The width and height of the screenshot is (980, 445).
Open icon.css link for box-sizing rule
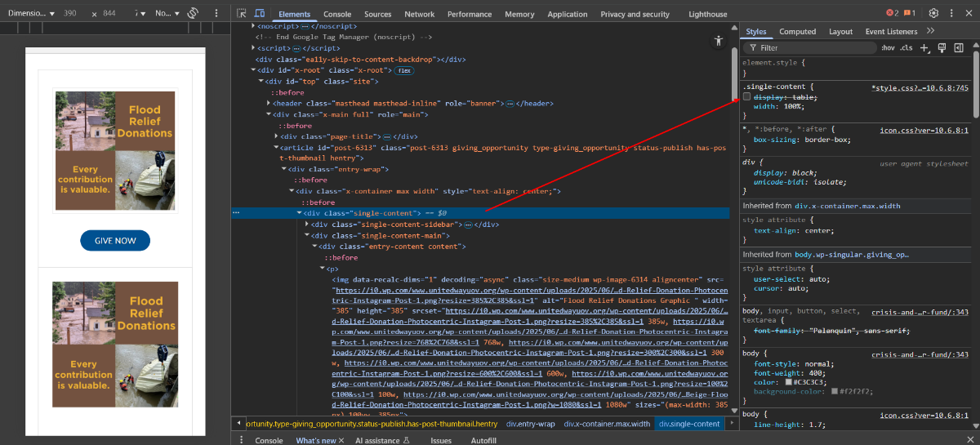coord(924,130)
